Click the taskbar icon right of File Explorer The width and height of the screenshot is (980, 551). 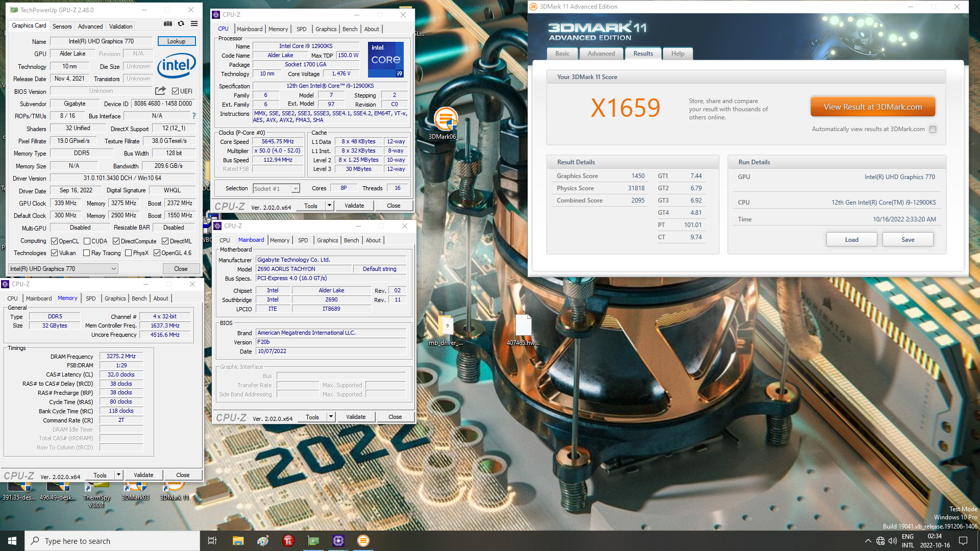tap(263, 541)
